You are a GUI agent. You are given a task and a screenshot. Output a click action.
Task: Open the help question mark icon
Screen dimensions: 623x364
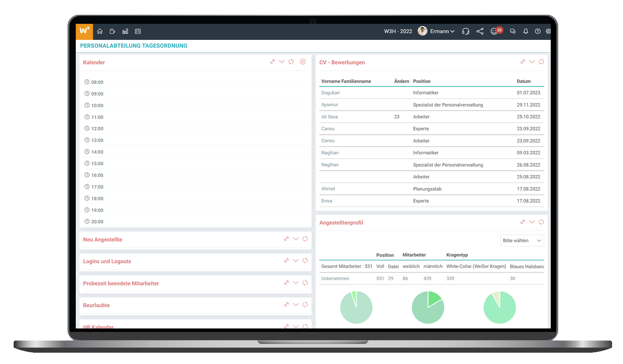click(538, 31)
